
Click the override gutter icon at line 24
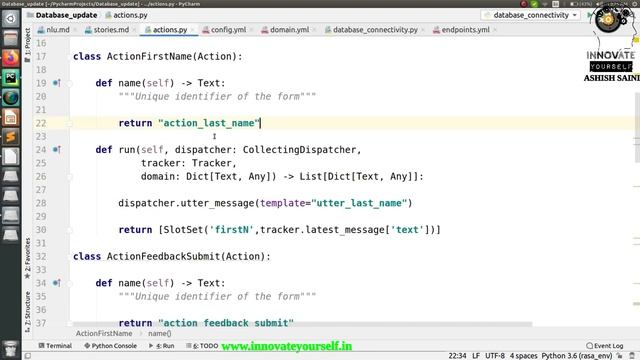pyautogui.click(x=57, y=150)
